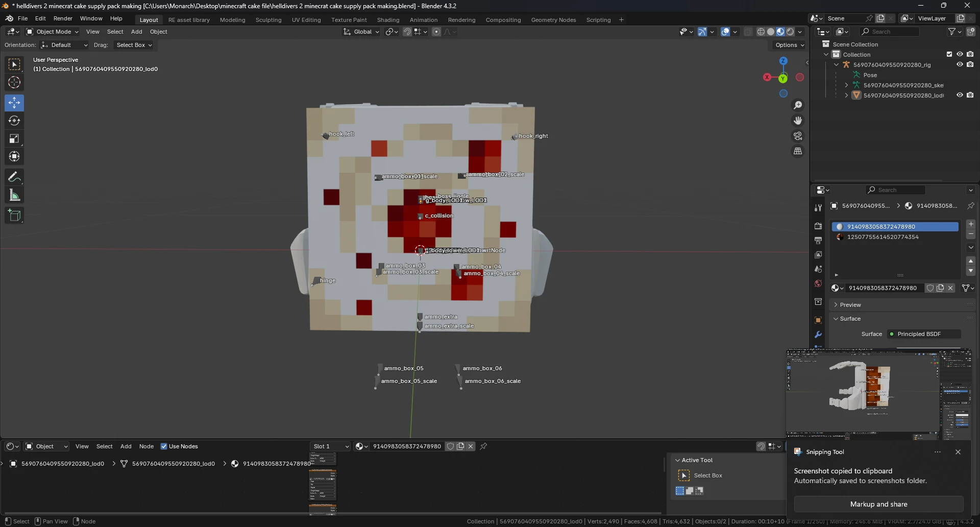Collapse the Collection tree in outliner
Screen dimensions: 980x527
(826, 55)
